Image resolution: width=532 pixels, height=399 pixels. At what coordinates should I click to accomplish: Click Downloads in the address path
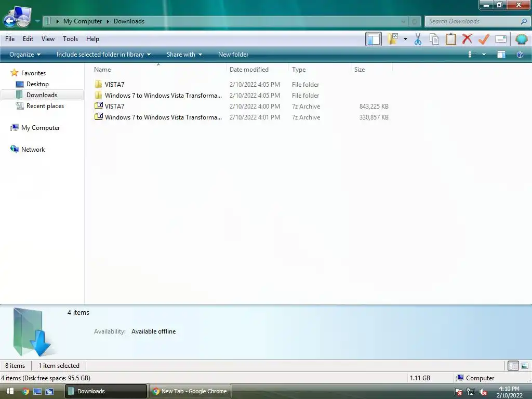pos(129,21)
